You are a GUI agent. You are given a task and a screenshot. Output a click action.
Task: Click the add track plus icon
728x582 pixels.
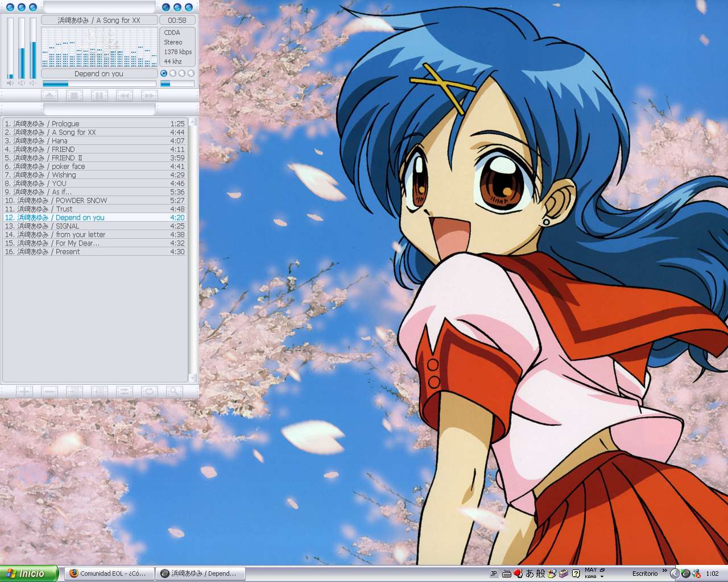(24, 391)
